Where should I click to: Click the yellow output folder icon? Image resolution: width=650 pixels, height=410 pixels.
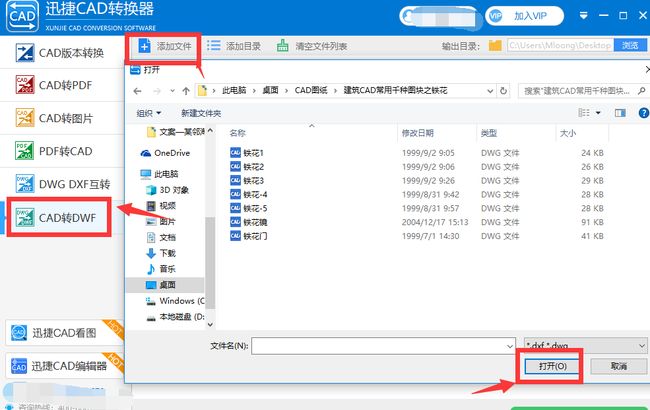point(495,45)
